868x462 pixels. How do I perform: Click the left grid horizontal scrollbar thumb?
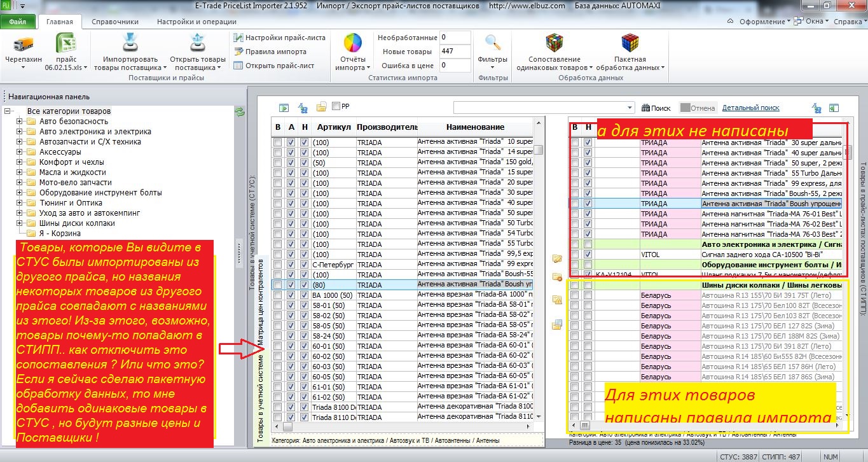pyautogui.click(x=287, y=427)
